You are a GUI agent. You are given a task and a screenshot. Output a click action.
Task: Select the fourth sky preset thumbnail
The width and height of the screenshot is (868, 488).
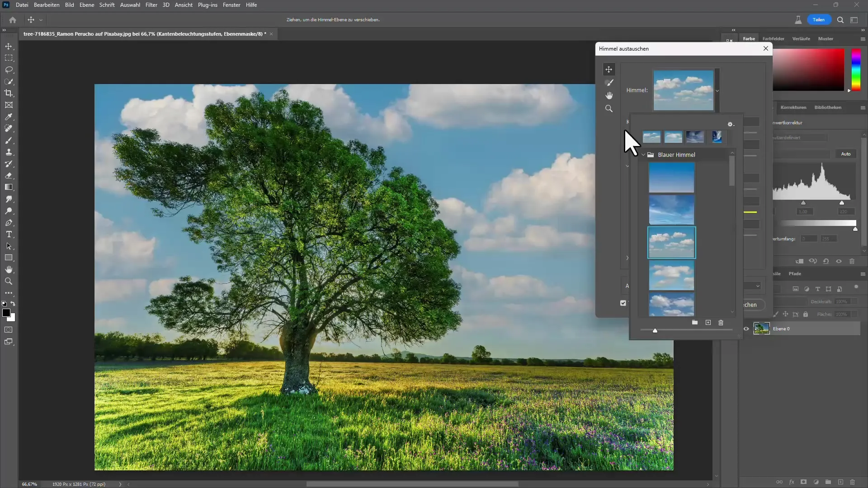point(717,137)
